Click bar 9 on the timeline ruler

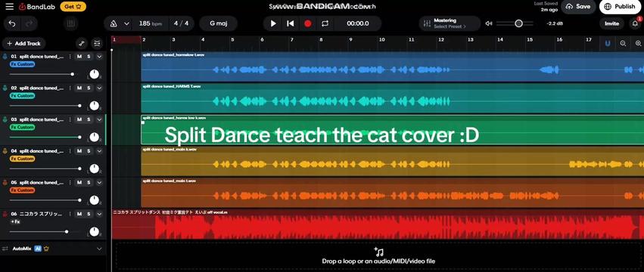coord(351,40)
